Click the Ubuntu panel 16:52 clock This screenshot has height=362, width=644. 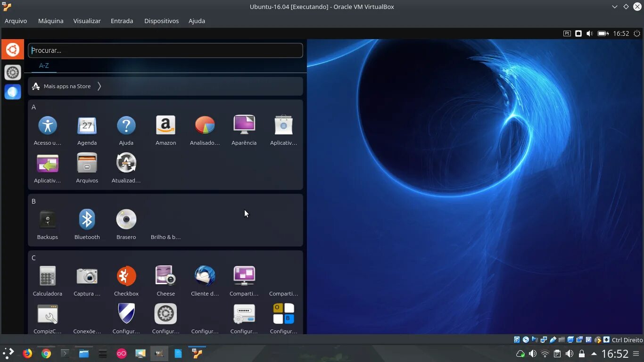621,33
